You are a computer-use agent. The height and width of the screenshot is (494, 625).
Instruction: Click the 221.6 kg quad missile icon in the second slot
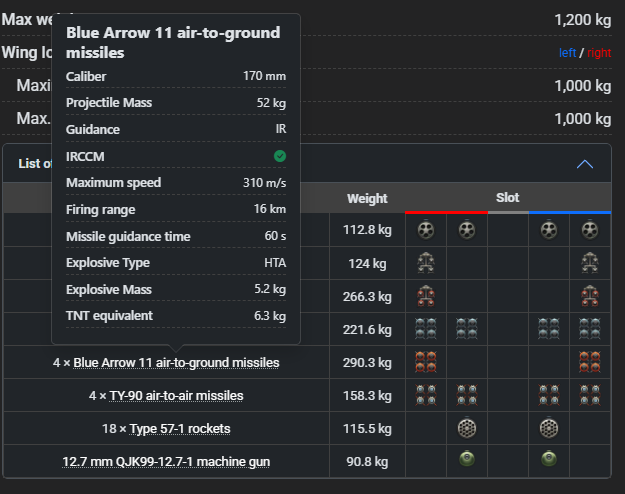click(467, 329)
